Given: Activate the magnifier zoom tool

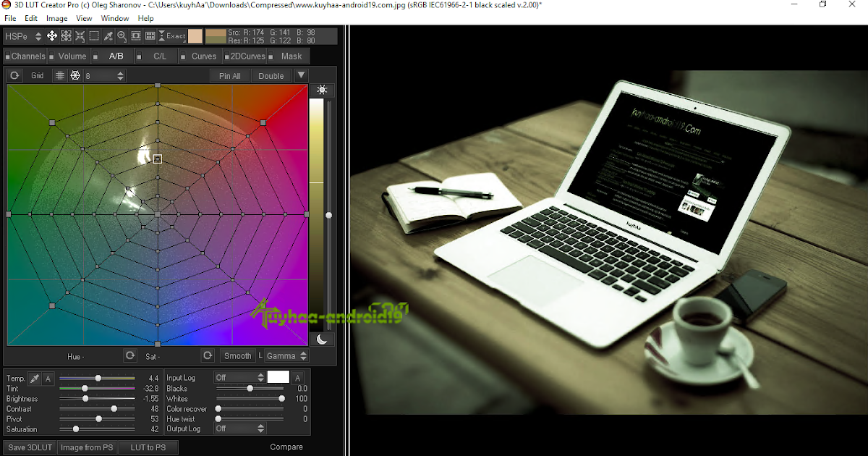Looking at the screenshot, I should click(122, 35).
